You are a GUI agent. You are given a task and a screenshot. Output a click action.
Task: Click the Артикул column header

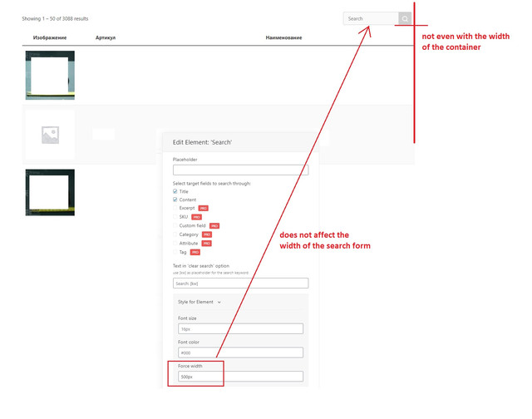[x=106, y=37]
